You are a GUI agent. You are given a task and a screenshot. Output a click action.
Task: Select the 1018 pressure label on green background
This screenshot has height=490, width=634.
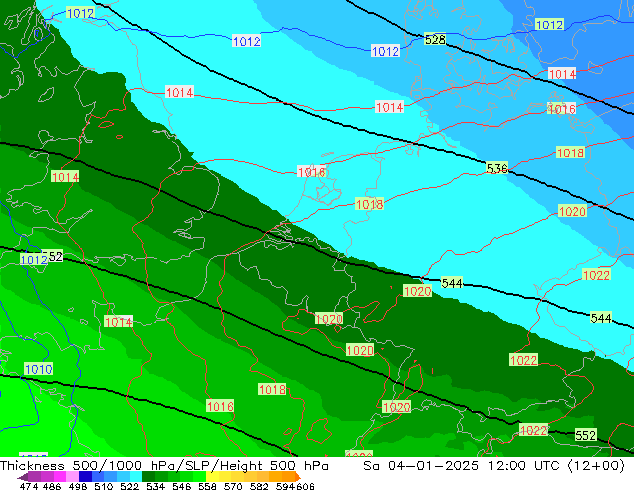[x=272, y=389]
